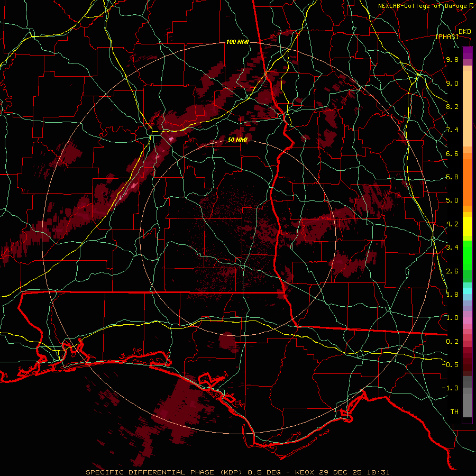Image resolution: width=476 pixels, height=476 pixels.
Task: Click the 100 NMI range ring label
Action: click(x=237, y=42)
